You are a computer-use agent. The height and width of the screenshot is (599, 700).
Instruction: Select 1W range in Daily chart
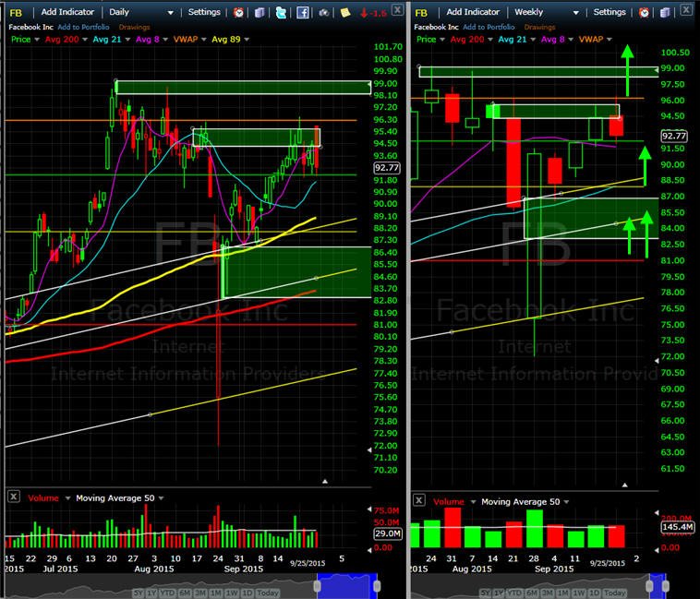[231, 593]
